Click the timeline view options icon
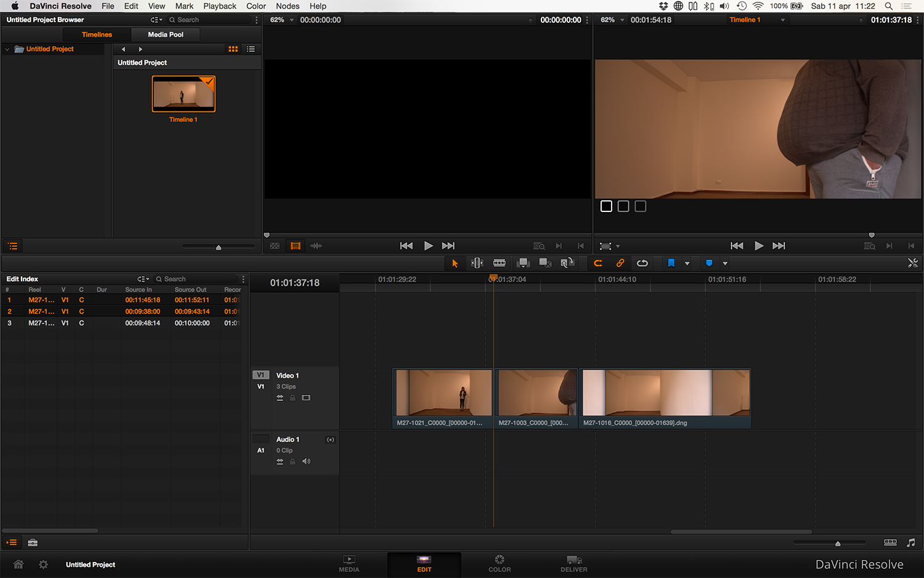This screenshot has width=924, height=578. [891, 542]
